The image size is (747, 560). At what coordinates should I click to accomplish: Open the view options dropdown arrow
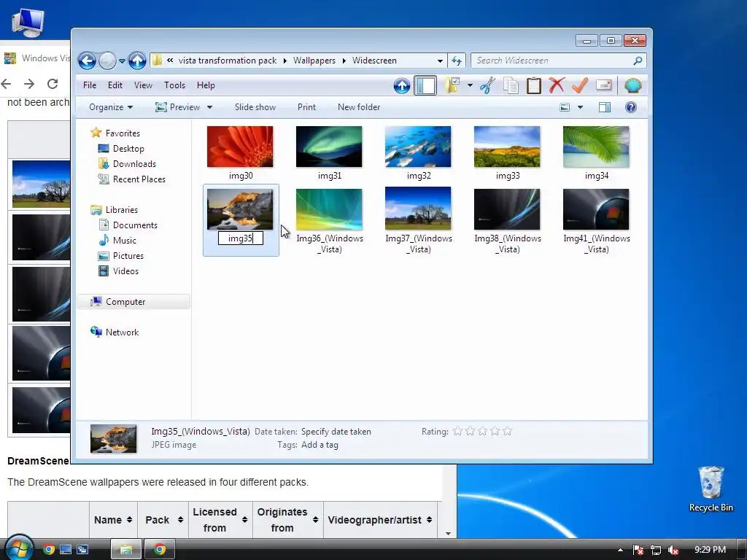pyautogui.click(x=580, y=107)
